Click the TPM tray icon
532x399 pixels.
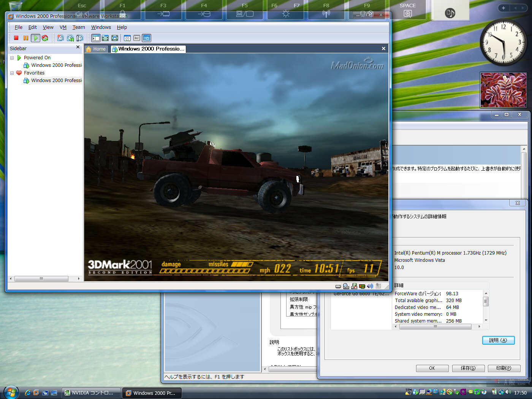click(x=408, y=392)
